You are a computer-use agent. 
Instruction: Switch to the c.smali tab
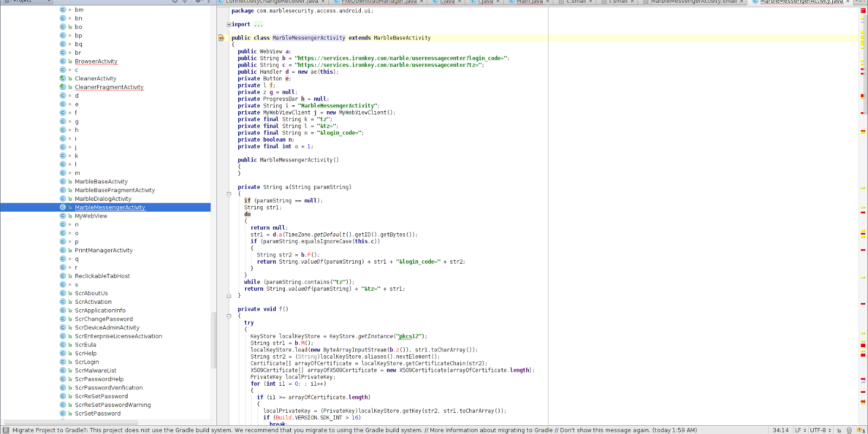coord(575,2)
